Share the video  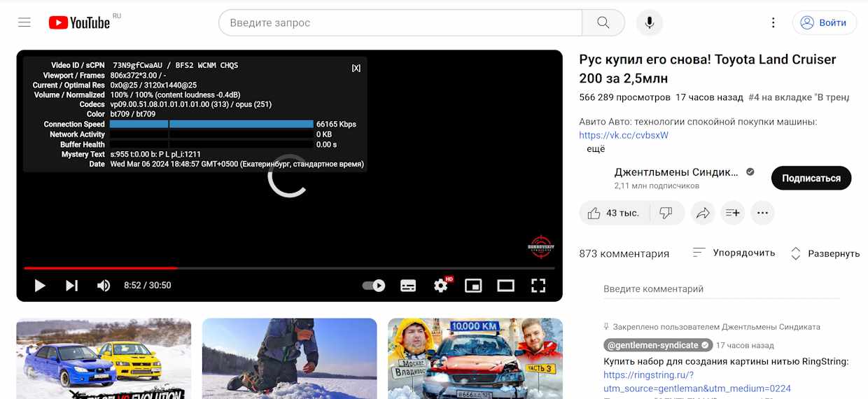click(703, 213)
